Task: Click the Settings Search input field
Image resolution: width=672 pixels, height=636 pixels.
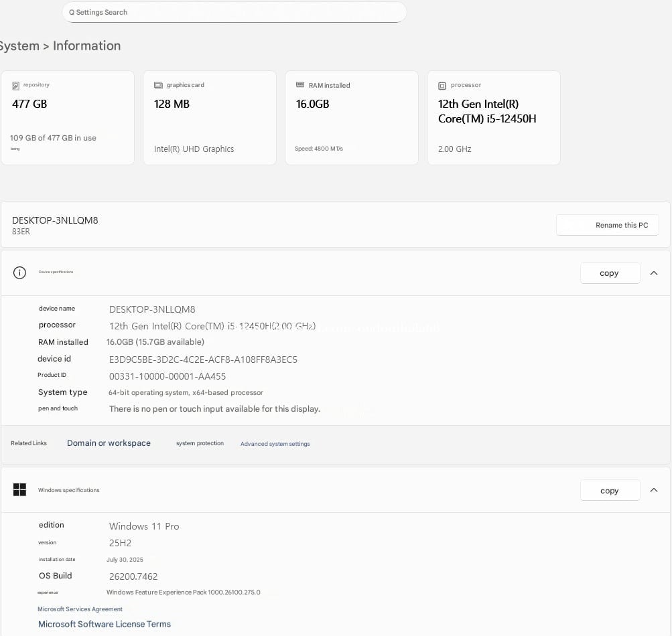Action: click(234, 13)
